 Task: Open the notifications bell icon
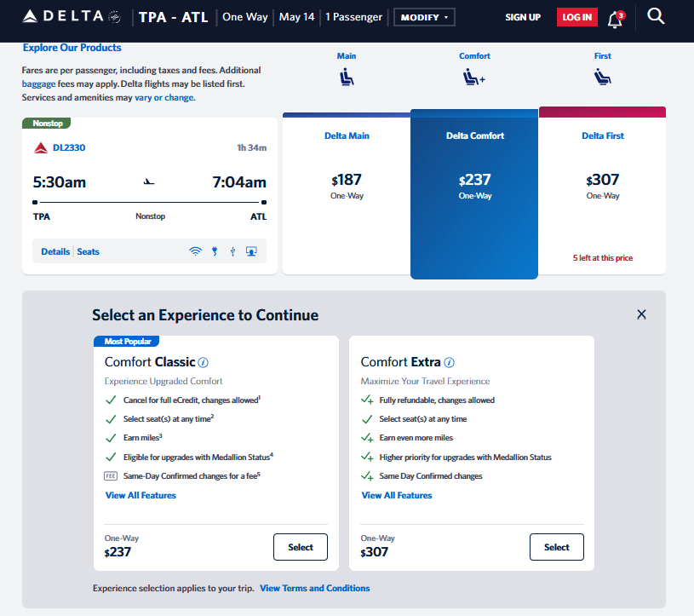(x=615, y=18)
